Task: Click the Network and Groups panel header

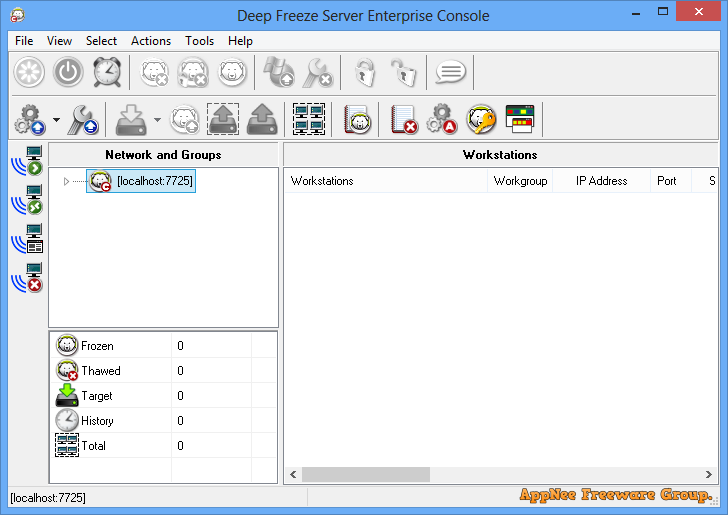Action: [163, 155]
